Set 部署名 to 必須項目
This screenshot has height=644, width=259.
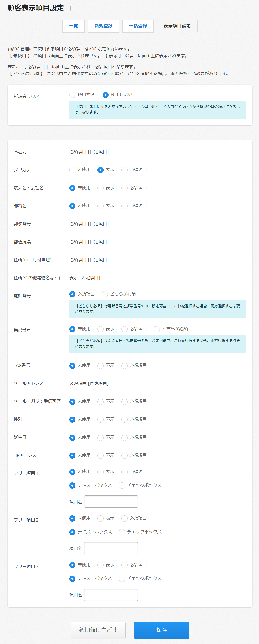click(x=124, y=206)
